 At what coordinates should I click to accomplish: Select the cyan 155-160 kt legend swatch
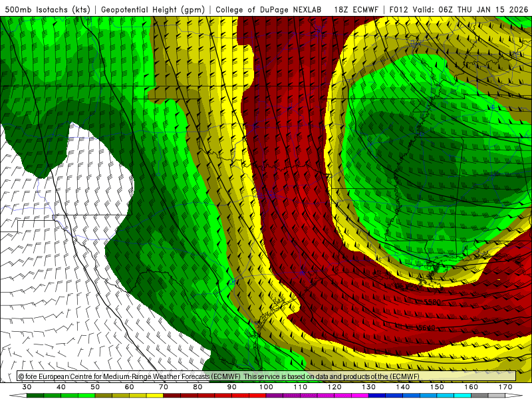[463, 396]
